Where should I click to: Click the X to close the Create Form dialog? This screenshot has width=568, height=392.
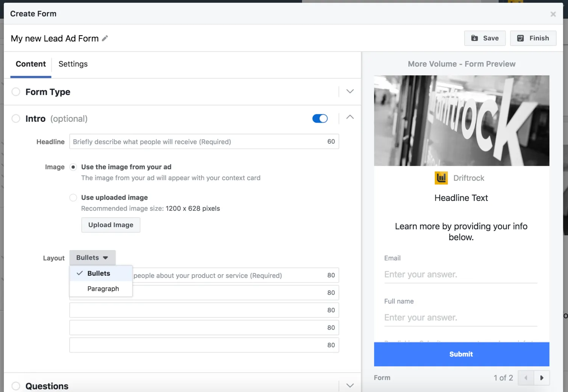[x=553, y=14]
